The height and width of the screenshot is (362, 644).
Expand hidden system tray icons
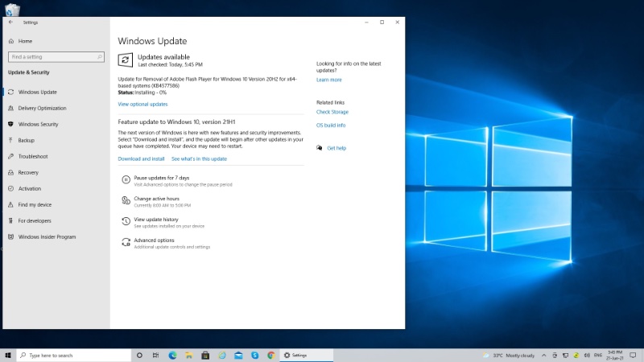click(544, 356)
